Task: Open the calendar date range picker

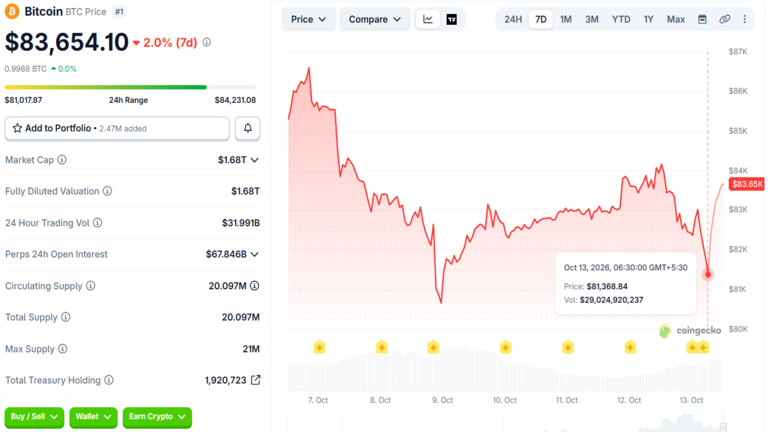Action: (702, 20)
